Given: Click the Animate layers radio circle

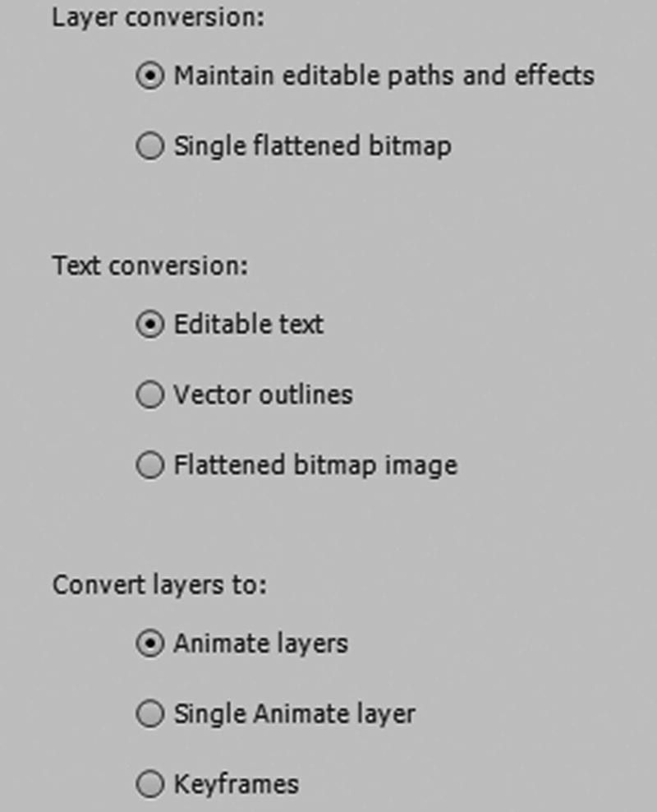Looking at the screenshot, I should 150,643.
